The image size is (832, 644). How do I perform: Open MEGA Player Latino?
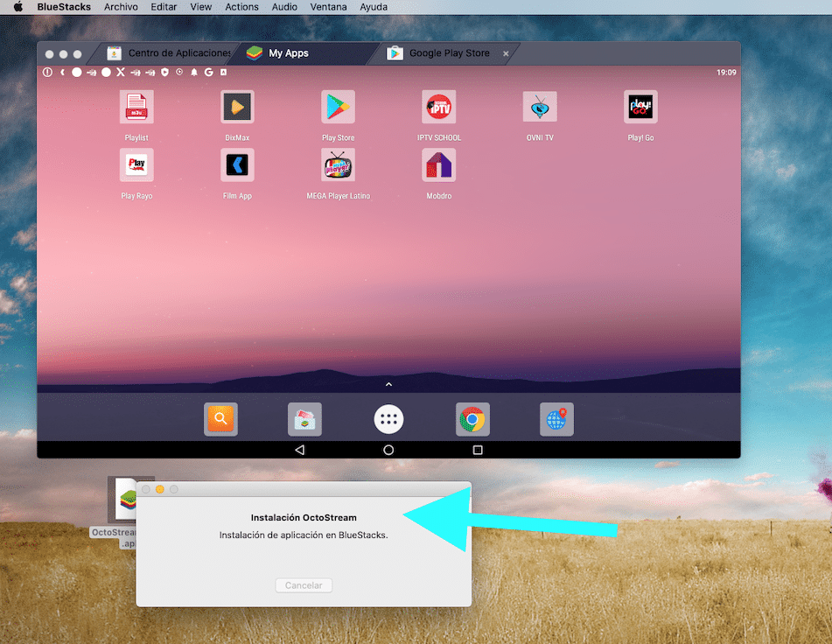click(x=338, y=164)
